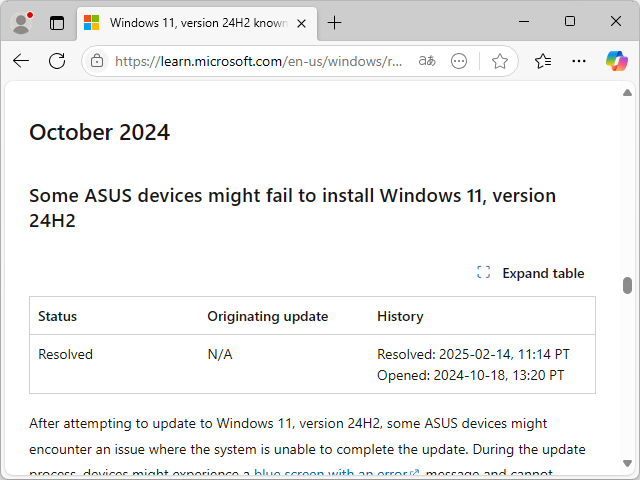Open the favorites list icon
This screenshot has height=480, width=640.
(x=543, y=61)
